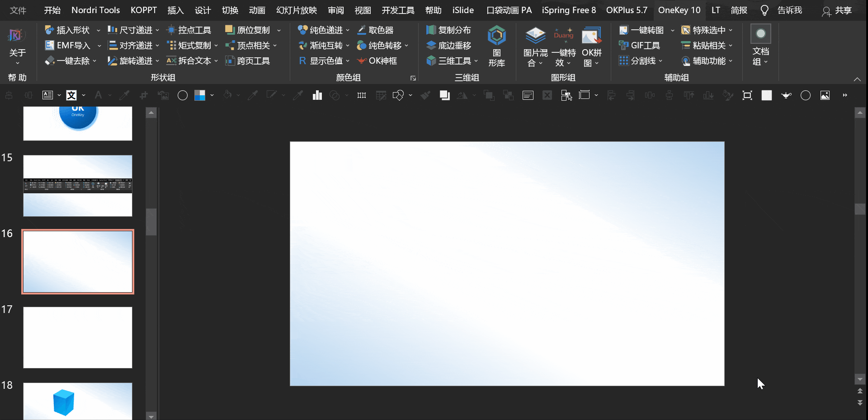The width and height of the screenshot is (868, 420).
Task: Expand the 纯色递进 dropdown
Action: click(348, 31)
